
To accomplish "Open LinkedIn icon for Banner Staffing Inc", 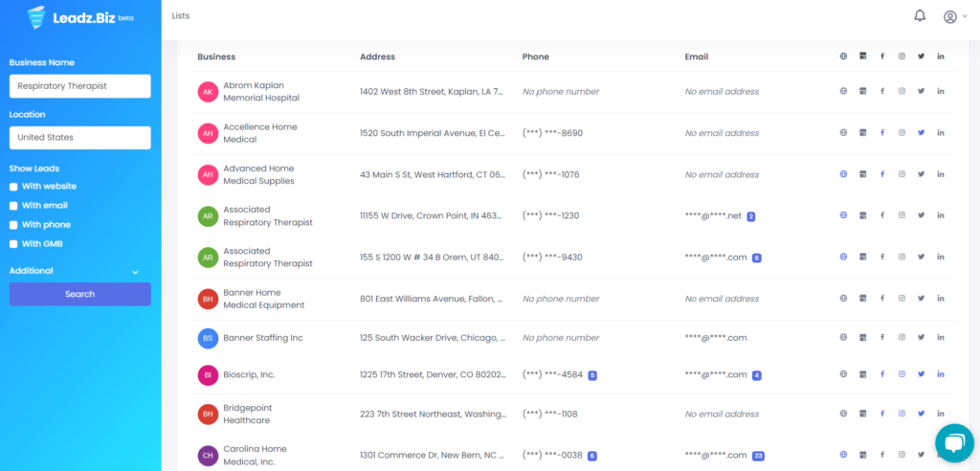I will click(941, 338).
